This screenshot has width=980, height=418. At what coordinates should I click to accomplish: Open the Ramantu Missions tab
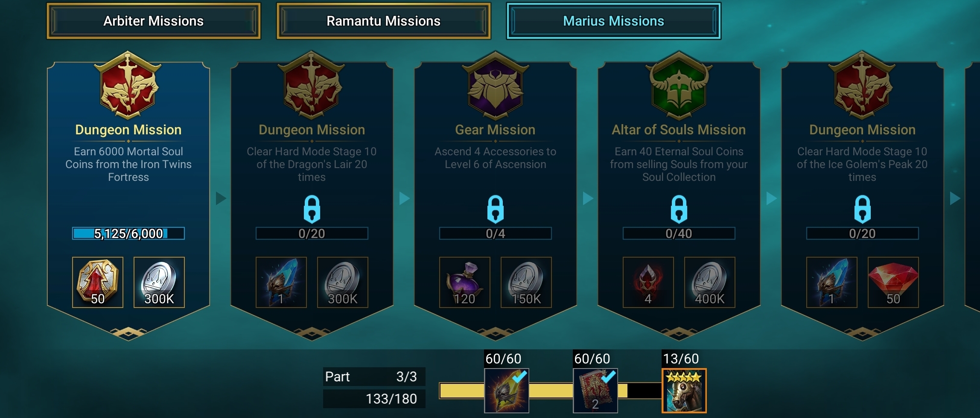pyautogui.click(x=383, y=21)
